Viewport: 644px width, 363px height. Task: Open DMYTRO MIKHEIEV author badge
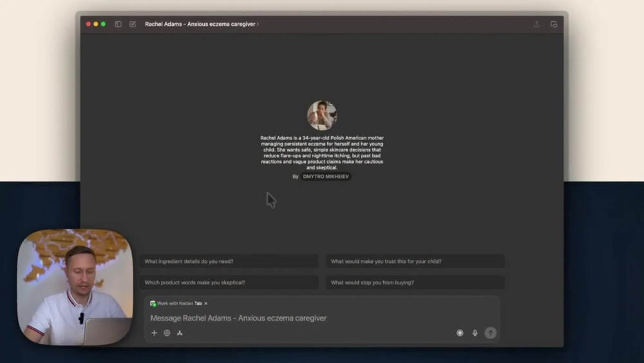tap(326, 177)
